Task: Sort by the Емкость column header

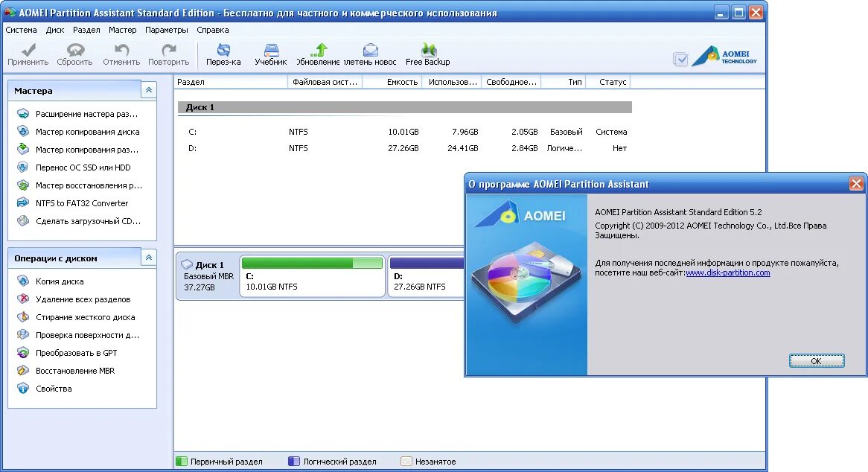Action: 392,82
